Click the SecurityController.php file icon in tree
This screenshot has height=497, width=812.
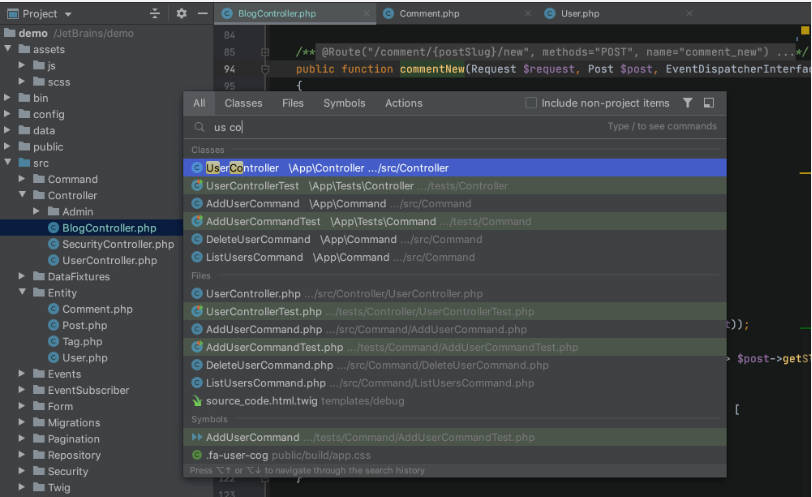click(53, 244)
